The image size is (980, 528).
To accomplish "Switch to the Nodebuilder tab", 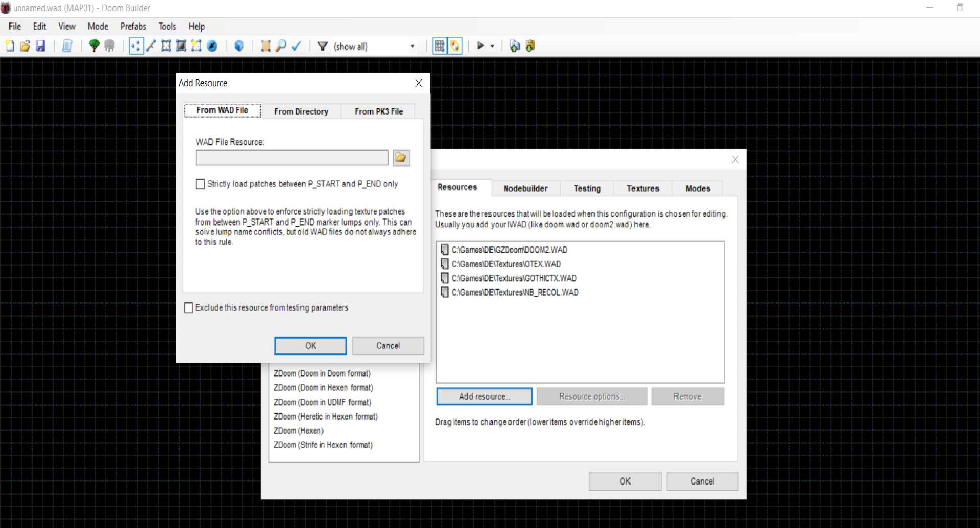I will coord(525,188).
